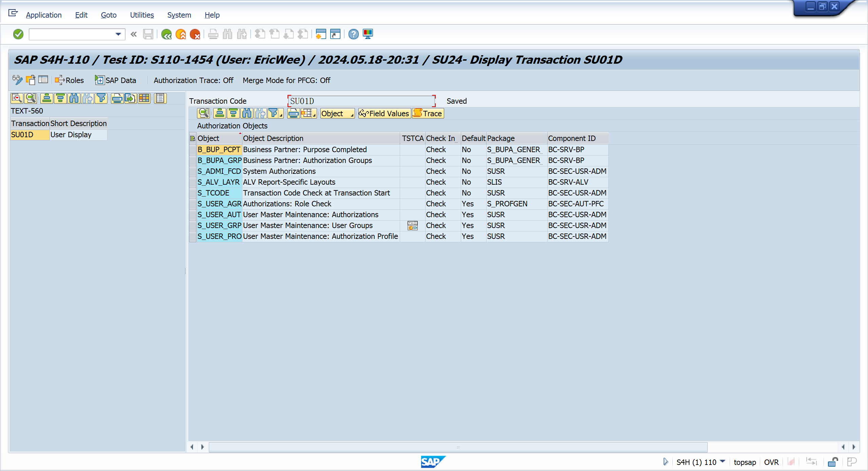Open the Goto menu
The image size is (868, 471).
point(108,15)
